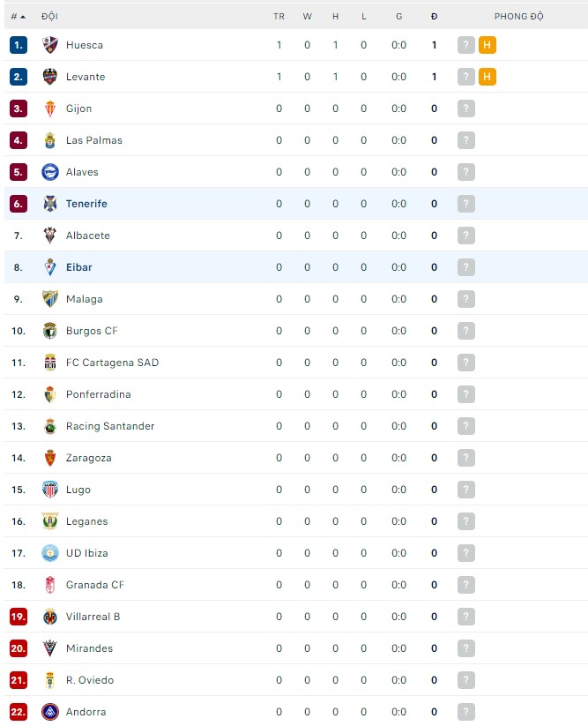Open the Tenerife team link
588x726 pixels.
click(x=86, y=204)
